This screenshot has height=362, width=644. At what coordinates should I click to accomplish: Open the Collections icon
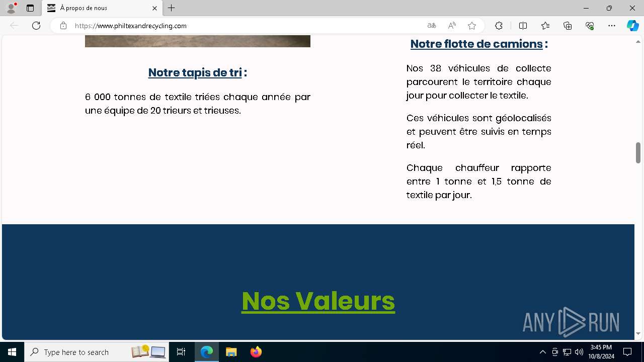568,26
